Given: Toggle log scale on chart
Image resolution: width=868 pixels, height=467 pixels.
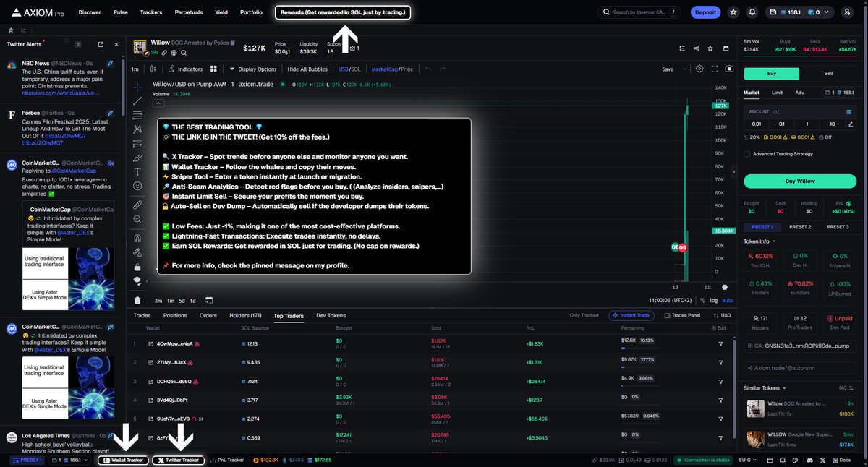Looking at the screenshot, I should [x=715, y=300].
